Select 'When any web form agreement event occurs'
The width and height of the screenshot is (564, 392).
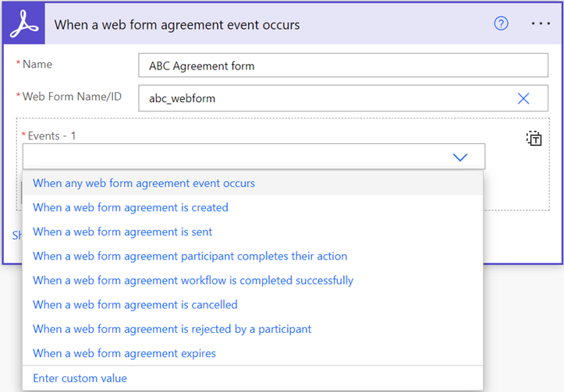[x=144, y=183]
